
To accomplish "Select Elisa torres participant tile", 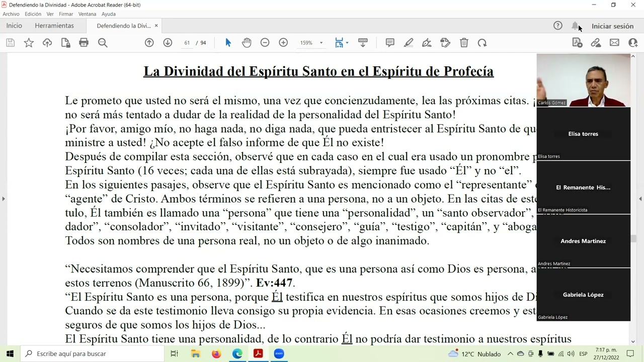I will pyautogui.click(x=583, y=134).
